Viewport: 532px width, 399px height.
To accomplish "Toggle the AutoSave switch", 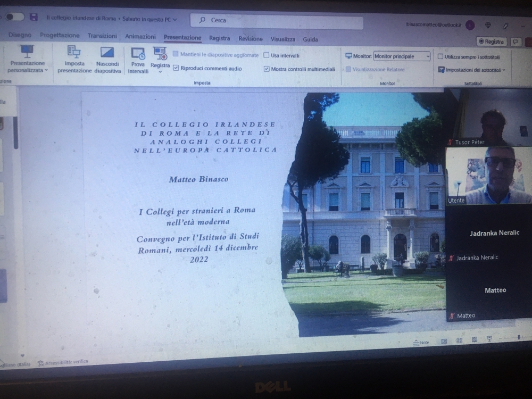I will (14, 16).
